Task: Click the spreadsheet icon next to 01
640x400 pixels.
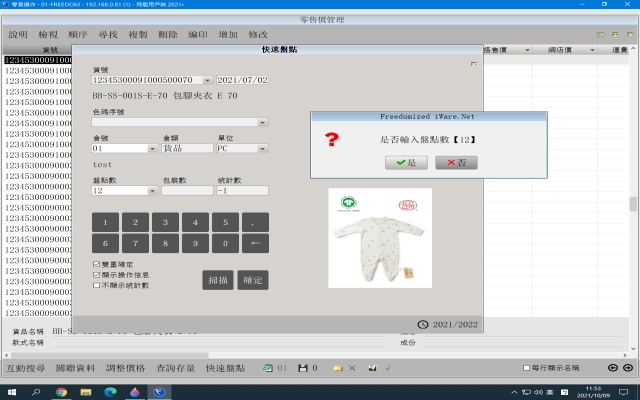Action: click(267, 369)
